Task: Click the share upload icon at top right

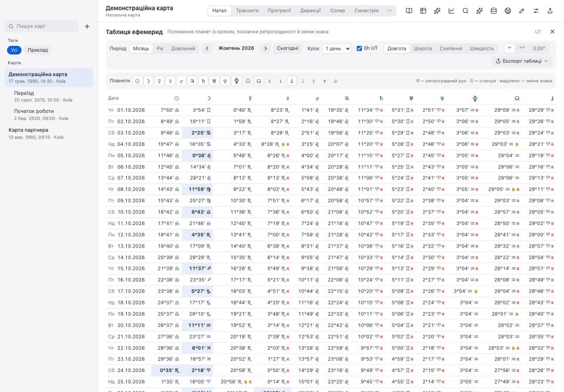Action: [x=550, y=11]
